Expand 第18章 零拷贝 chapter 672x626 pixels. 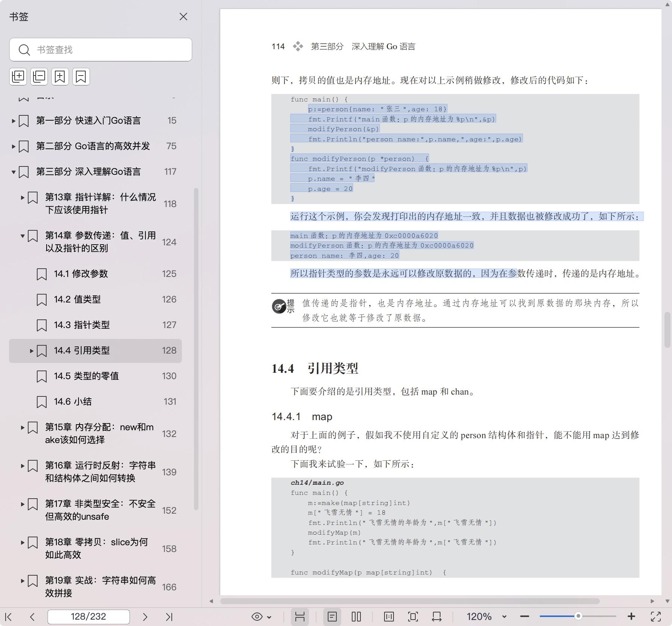click(x=23, y=543)
